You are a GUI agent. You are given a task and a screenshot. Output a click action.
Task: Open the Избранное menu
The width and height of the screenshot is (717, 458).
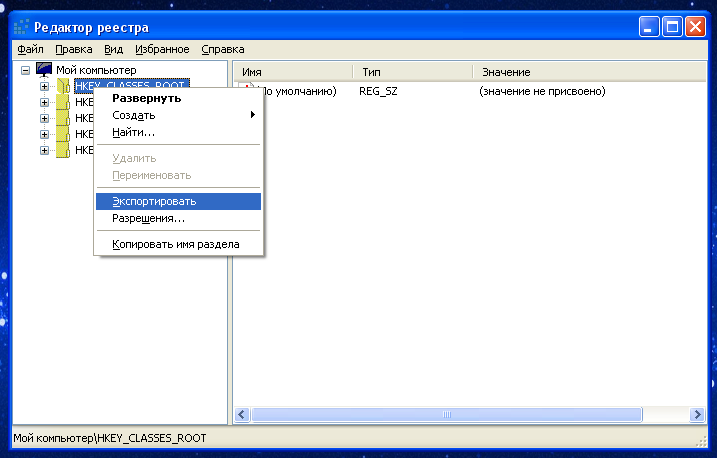[x=162, y=49]
